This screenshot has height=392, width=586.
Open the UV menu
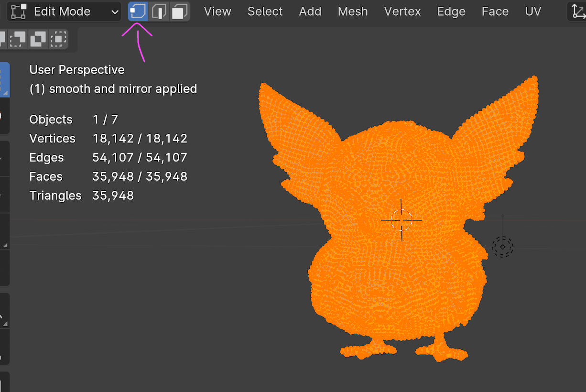[533, 11]
